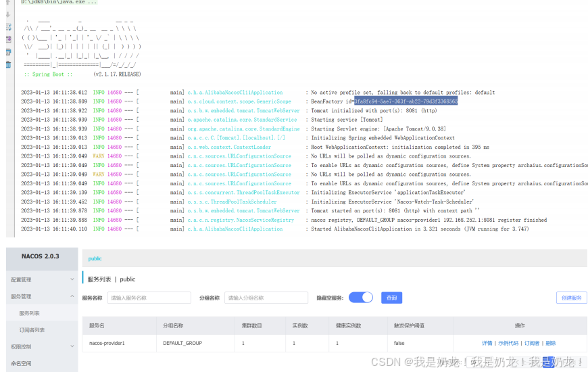
Task: Open 订阅者 for nacos-provider1
Action: [x=532, y=343]
